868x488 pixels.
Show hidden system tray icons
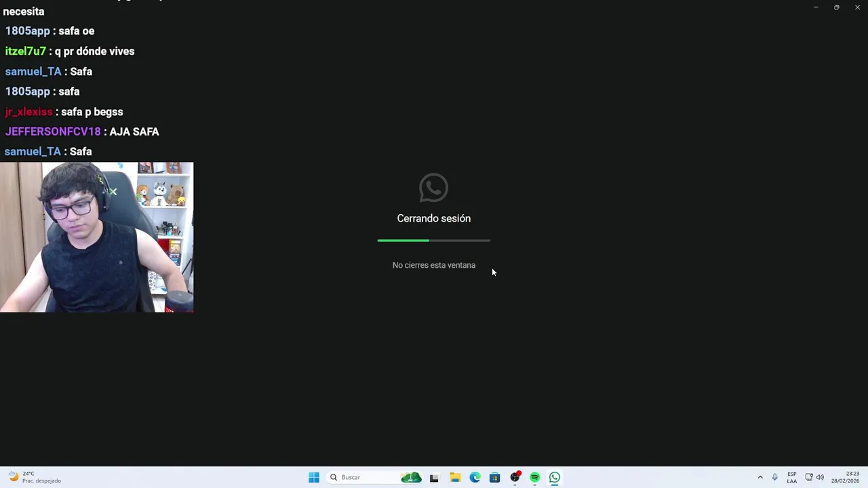760,477
